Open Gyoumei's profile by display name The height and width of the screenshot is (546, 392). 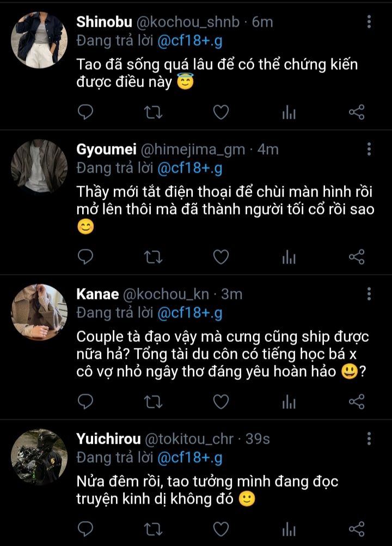[x=107, y=149]
